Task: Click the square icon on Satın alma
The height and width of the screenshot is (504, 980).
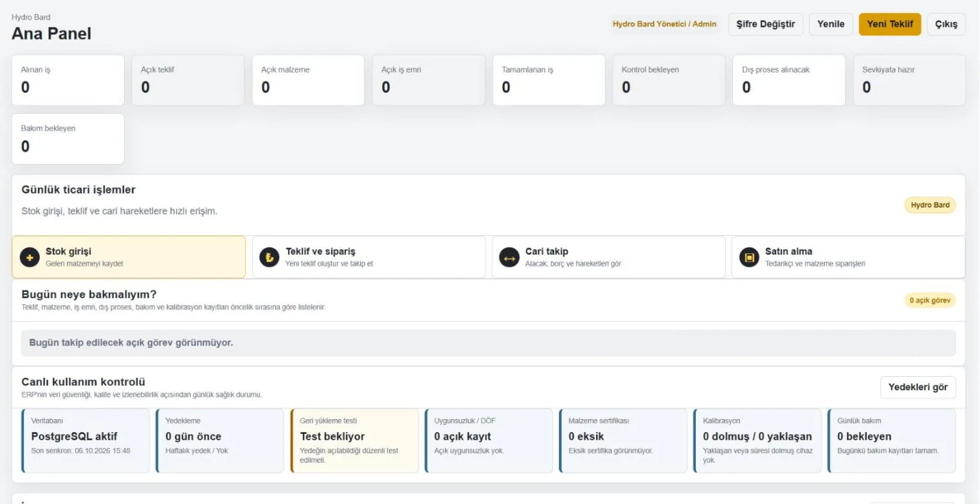Action: [x=749, y=257]
